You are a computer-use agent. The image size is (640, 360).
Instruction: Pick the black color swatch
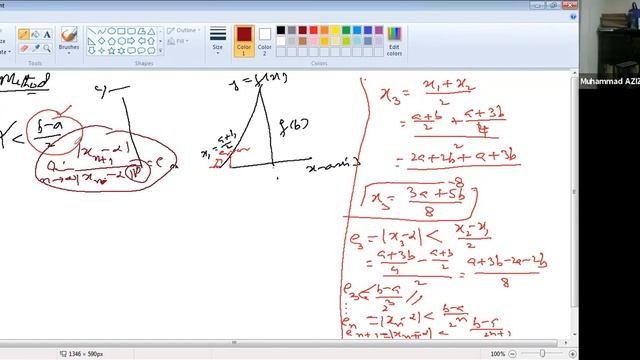pyautogui.click(x=281, y=30)
